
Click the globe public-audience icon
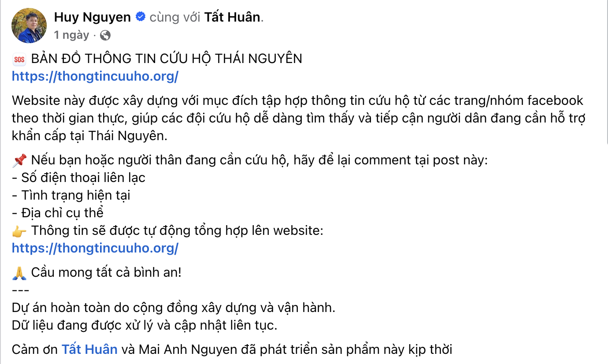tap(105, 35)
